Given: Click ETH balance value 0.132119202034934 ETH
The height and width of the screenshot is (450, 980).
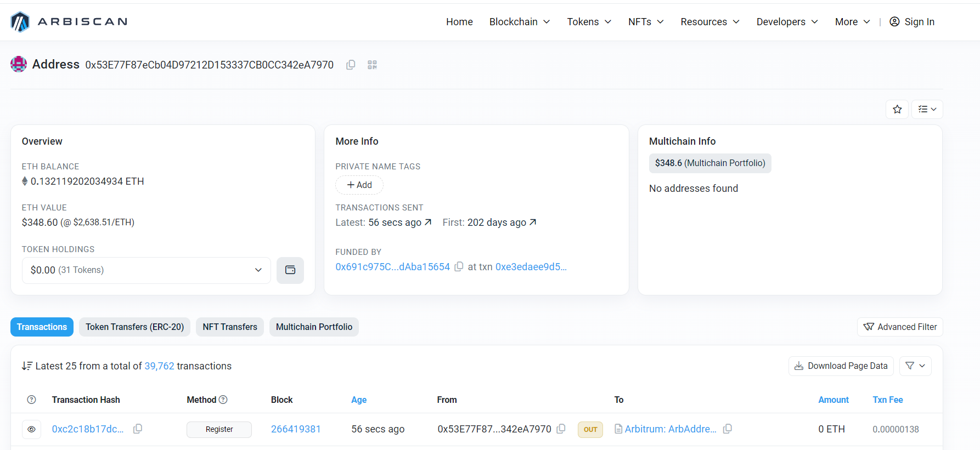Looking at the screenshot, I should tap(87, 181).
